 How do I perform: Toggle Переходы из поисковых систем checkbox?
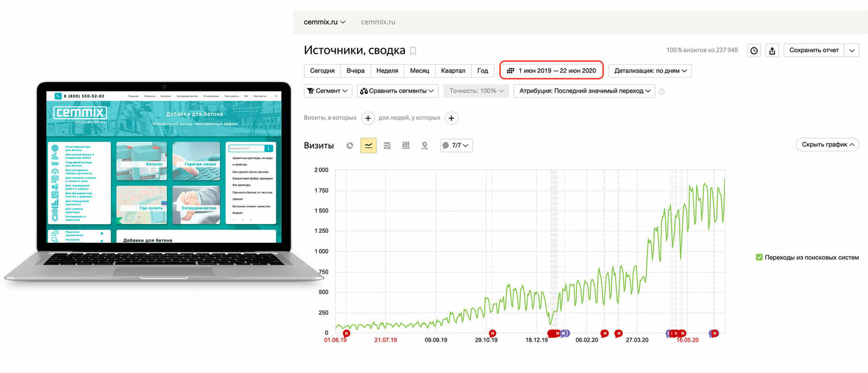coord(759,257)
